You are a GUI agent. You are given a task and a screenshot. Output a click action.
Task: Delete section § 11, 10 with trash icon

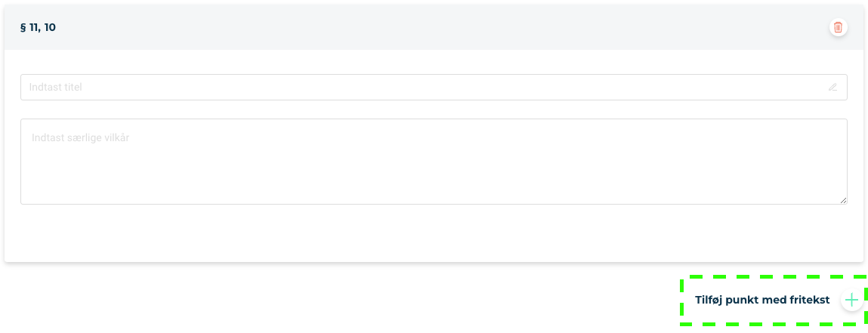(838, 27)
